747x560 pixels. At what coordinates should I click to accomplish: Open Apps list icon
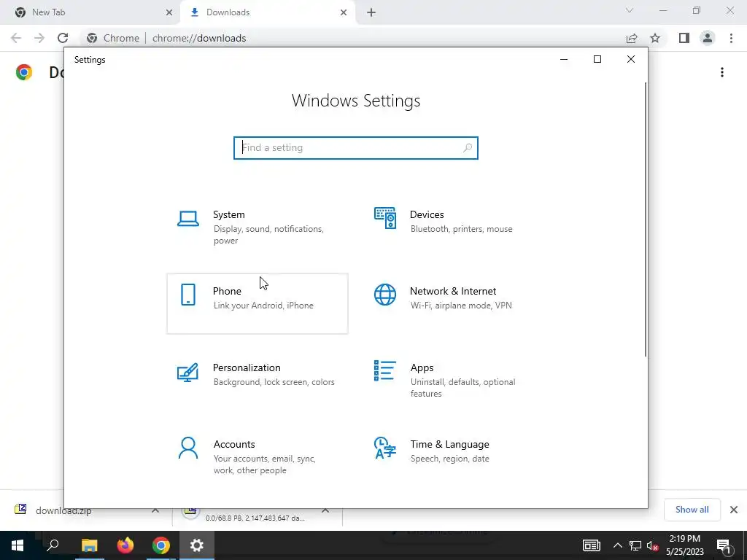(385, 370)
